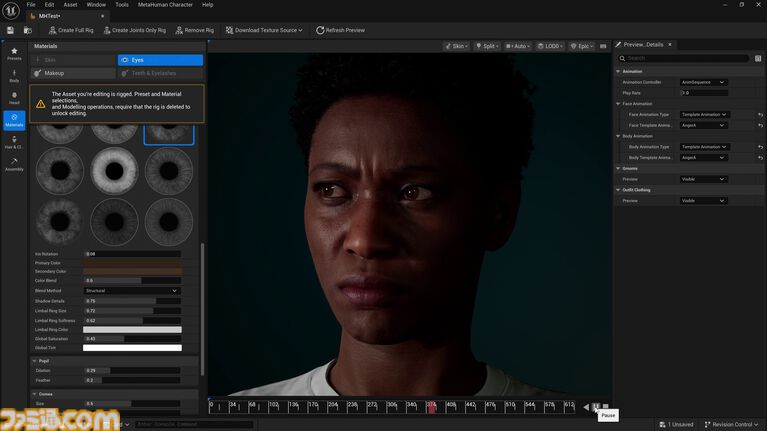Select the Makeup materials tab

pyautogui.click(x=73, y=73)
